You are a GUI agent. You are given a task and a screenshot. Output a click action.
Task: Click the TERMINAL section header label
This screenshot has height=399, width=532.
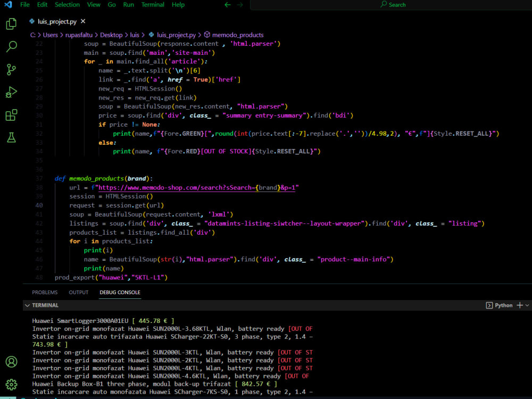(45, 305)
